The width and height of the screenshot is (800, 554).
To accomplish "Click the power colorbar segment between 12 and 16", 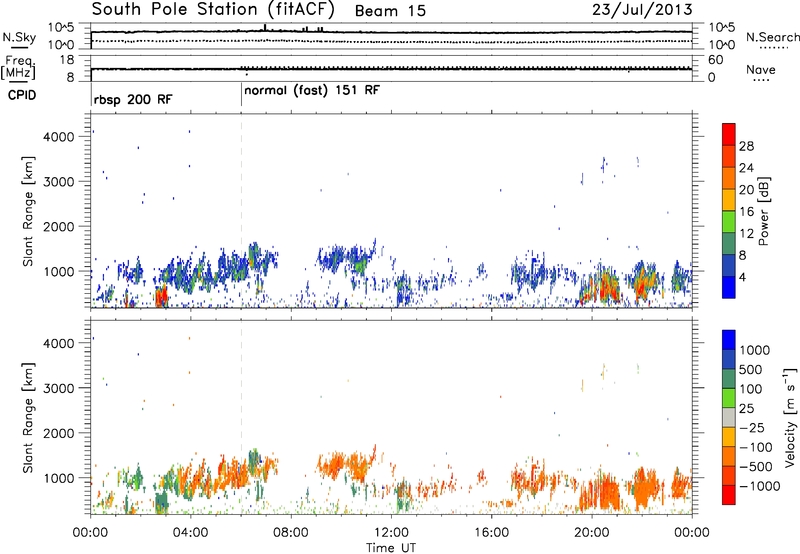I will (x=729, y=221).
